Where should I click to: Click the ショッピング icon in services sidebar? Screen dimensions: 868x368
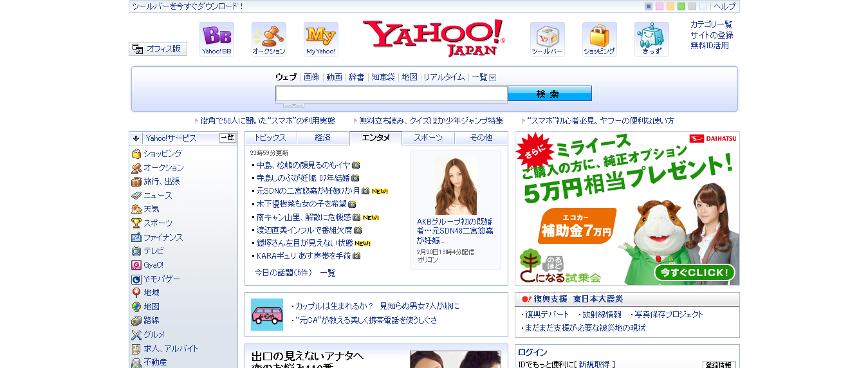pos(136,154)
